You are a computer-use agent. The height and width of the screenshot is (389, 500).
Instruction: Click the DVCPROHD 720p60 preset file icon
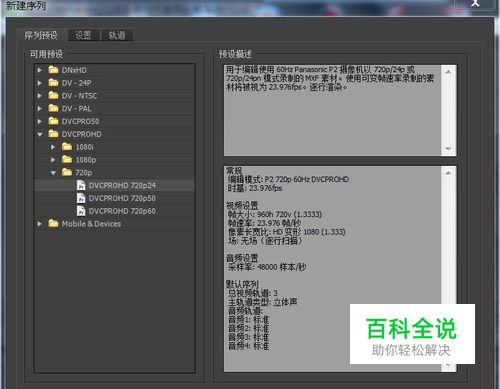click(x=81, y=211)
